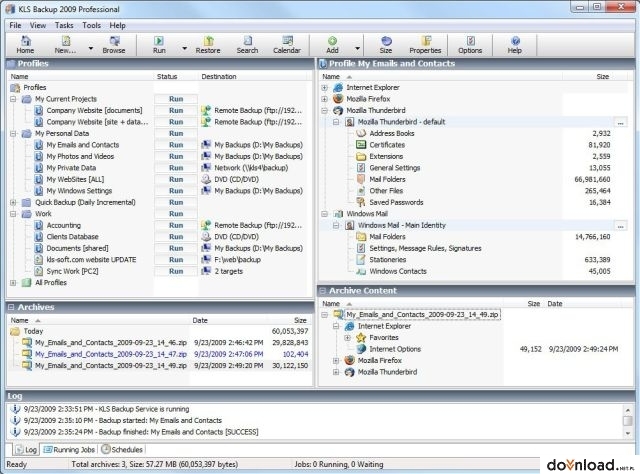The width and height of the screenshot is (640, 474).
Task: Open the Help menu
Action: [118, 25]
